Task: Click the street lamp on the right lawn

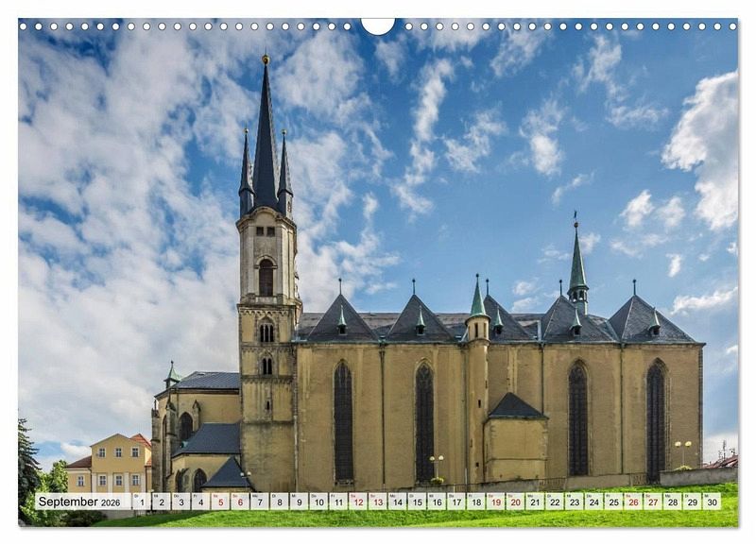Action: (x=682, y=451)
